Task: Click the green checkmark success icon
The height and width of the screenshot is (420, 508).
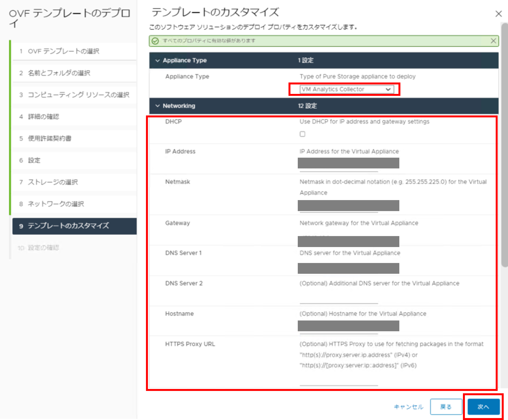Action: (x=155, y=41)
